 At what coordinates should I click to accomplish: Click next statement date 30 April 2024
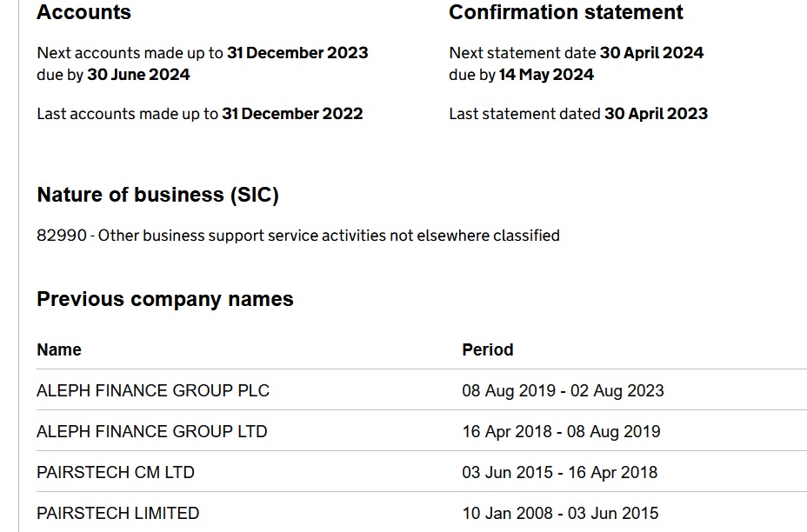pos(651,53)
